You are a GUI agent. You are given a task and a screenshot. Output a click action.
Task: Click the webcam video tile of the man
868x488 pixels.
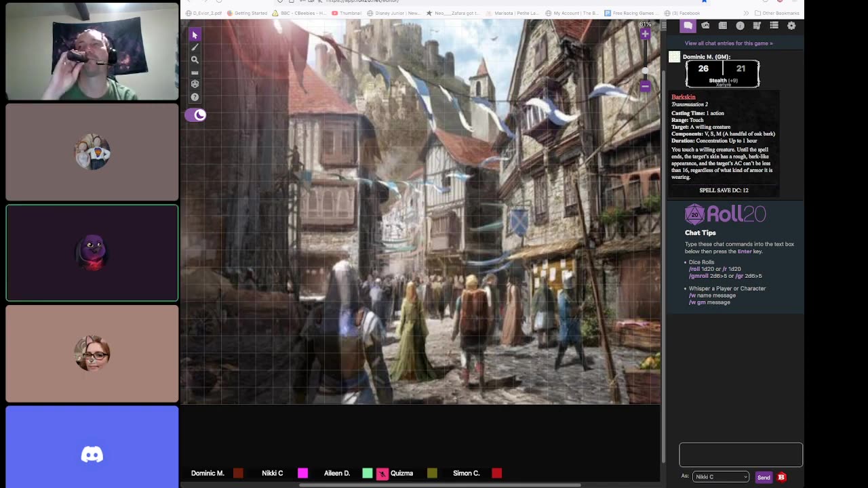click(92, 52)
